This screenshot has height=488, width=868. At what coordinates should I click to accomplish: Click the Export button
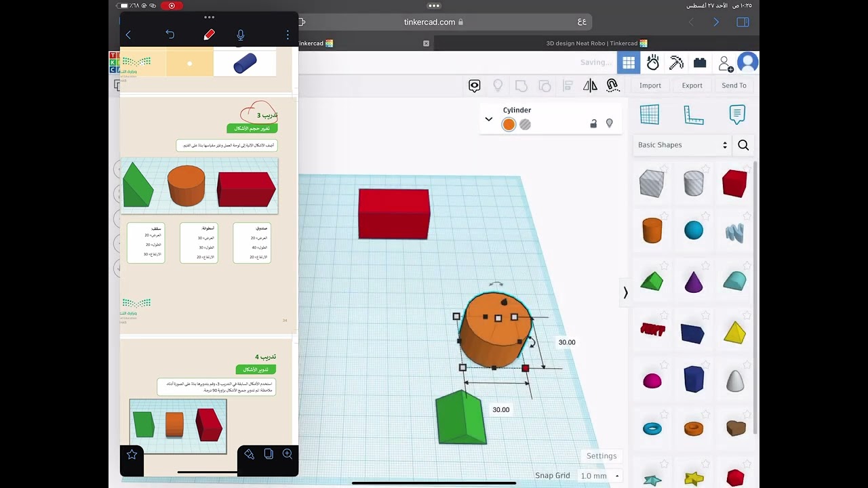click(x=692, y=85)
